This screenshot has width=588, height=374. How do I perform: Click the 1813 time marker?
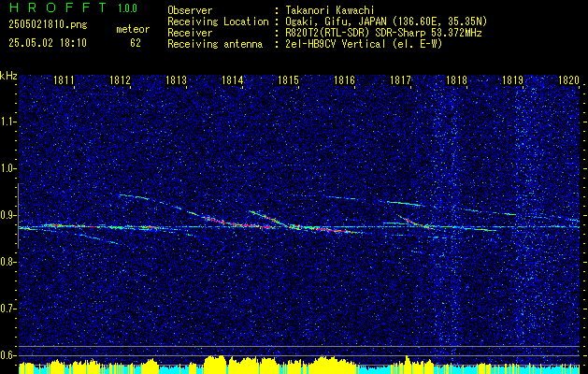(x=177, y=80)
